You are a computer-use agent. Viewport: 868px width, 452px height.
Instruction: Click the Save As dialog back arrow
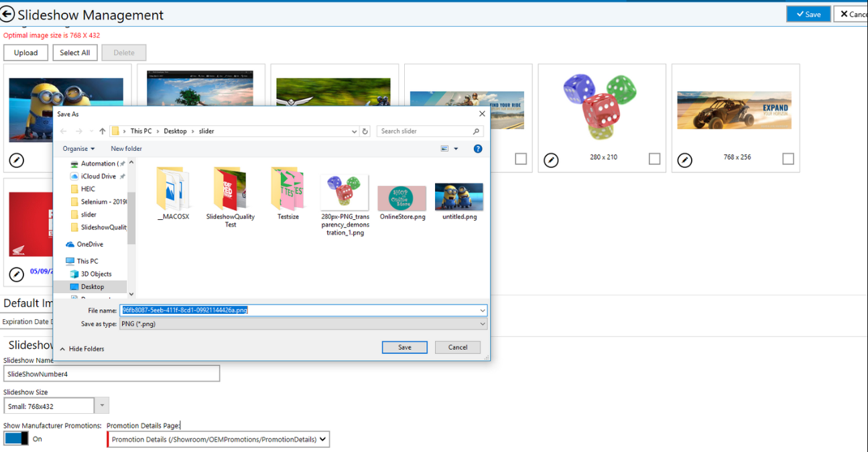point(64,131)
